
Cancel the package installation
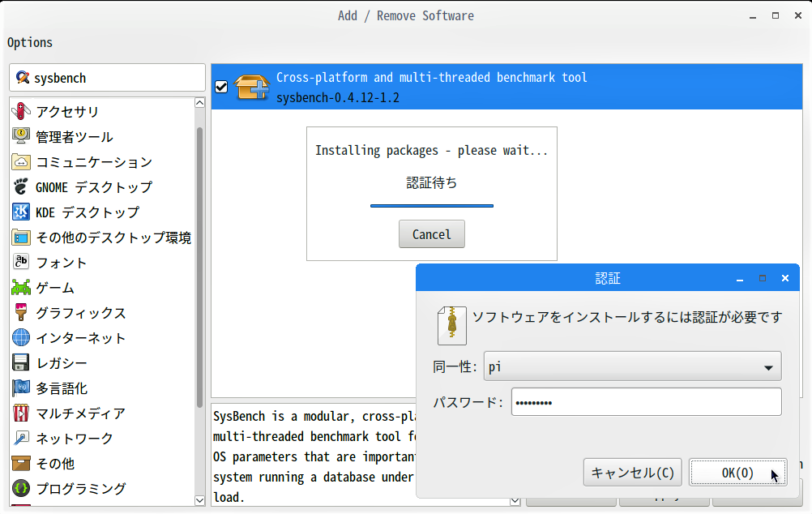pos(431,234)
